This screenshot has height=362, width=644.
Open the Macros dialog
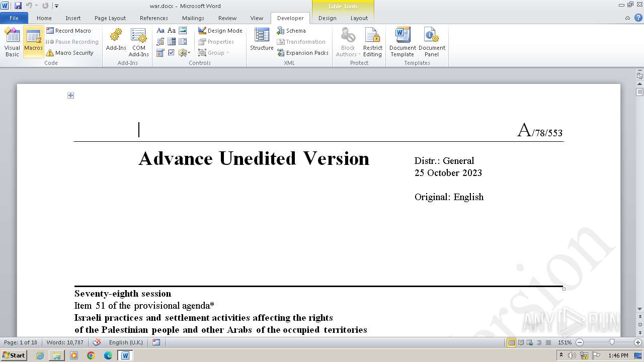click(x=33, y=42)
